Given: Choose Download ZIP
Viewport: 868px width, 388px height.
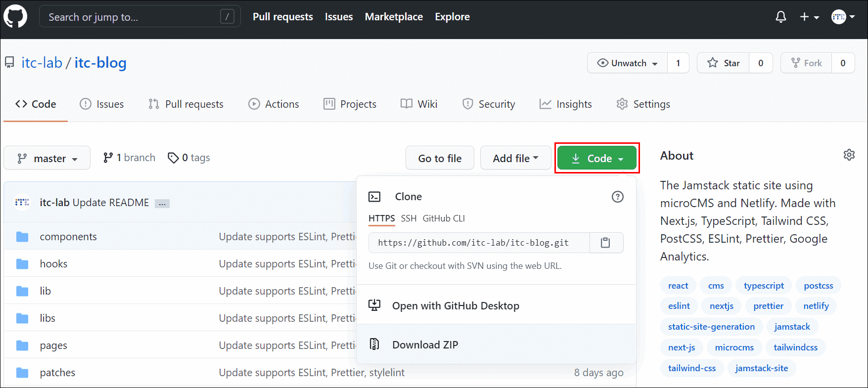Looking at the screenshot, I should coord(496,345).
